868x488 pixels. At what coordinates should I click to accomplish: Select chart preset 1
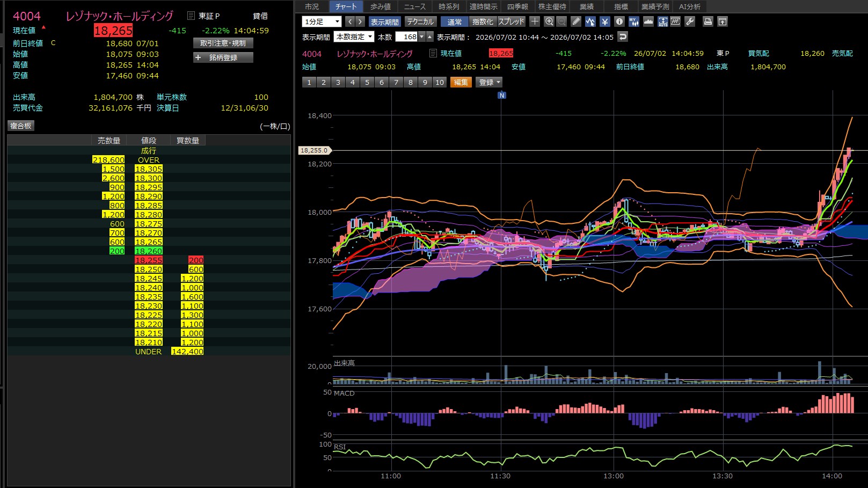coord(309,82)
